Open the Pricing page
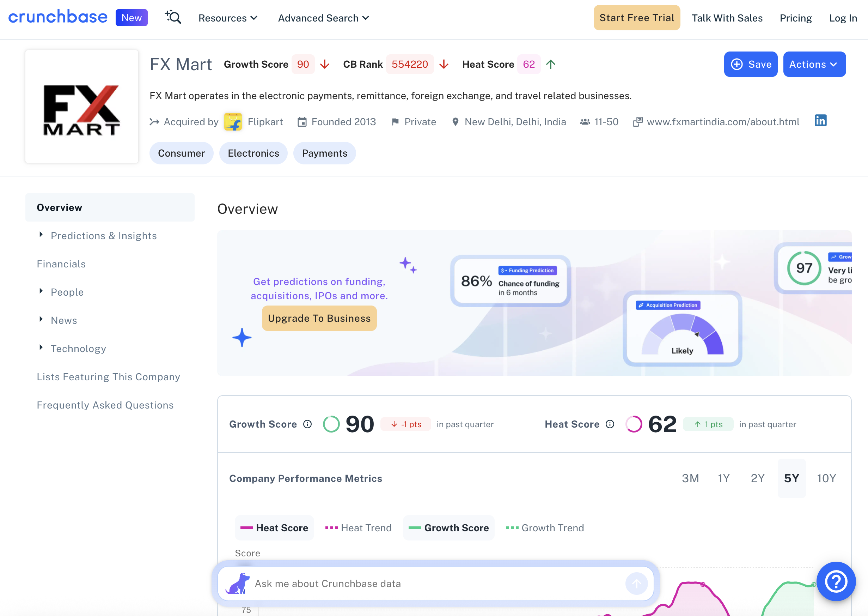The image size is (868, 616). (x=795, y=18)
